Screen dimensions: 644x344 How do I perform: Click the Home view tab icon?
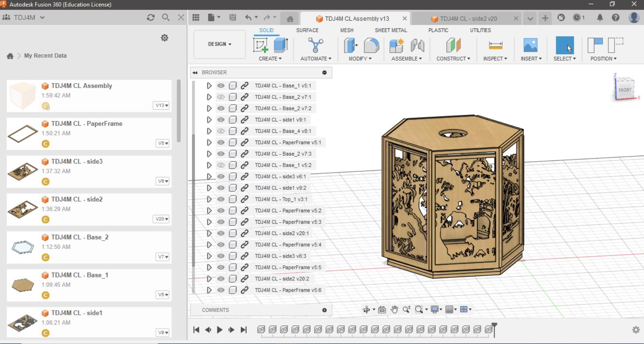[x=290, y=19]
